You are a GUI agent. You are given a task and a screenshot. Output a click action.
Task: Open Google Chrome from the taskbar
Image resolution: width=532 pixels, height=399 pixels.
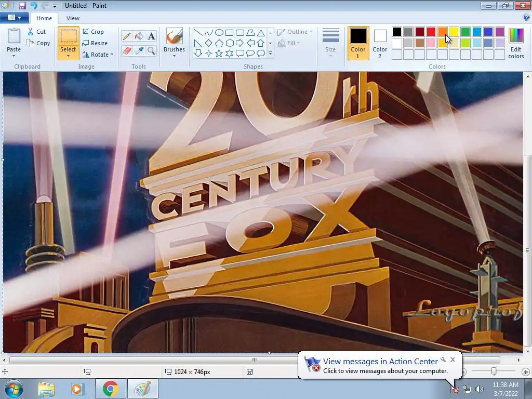pyautogui.click(x=110, y=389)
